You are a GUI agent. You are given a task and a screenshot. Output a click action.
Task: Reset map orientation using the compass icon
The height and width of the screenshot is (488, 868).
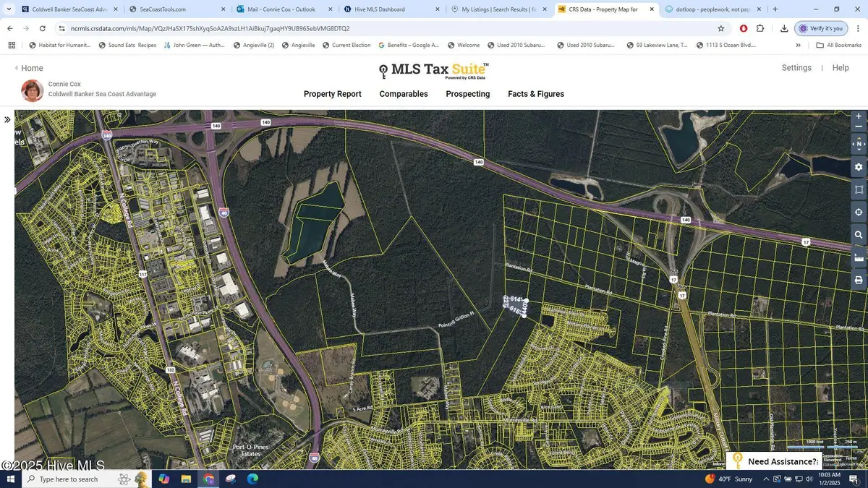(859, 144)
